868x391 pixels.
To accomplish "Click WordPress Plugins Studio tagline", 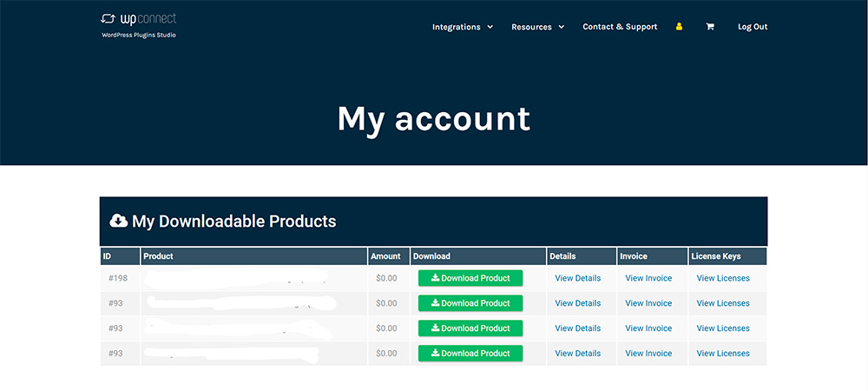I will (138, 35).
